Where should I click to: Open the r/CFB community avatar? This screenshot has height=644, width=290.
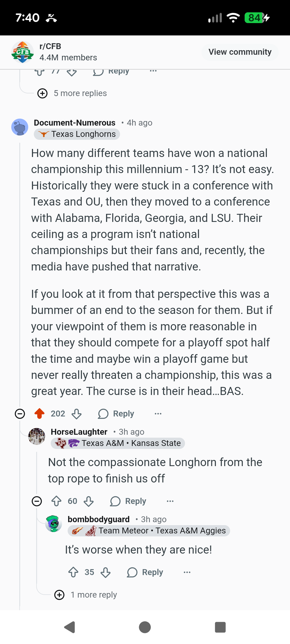point(23,52)
